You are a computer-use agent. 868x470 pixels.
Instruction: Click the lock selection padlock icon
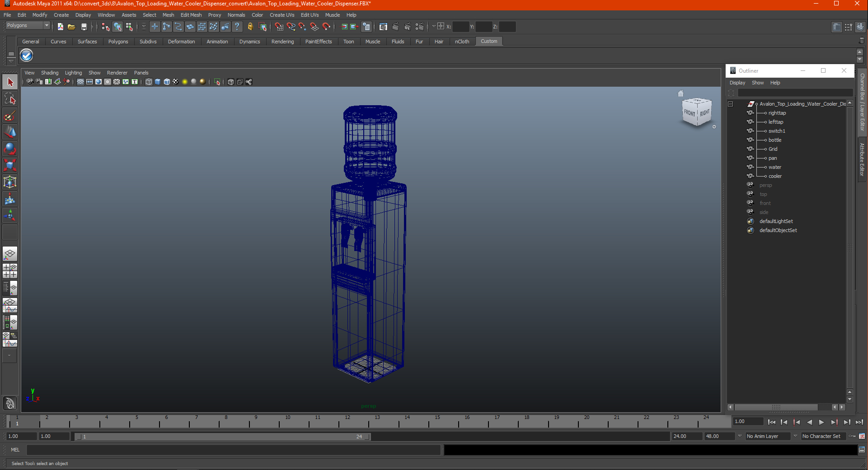[250, 27]
